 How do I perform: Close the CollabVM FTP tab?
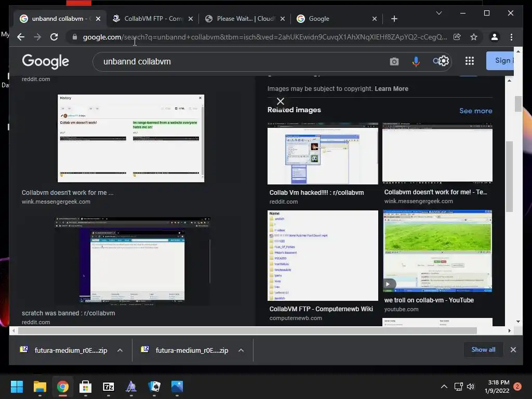tap(191, 19)
